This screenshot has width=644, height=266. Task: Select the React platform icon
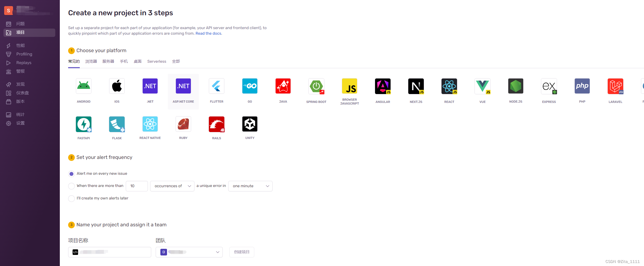point(449,86)
